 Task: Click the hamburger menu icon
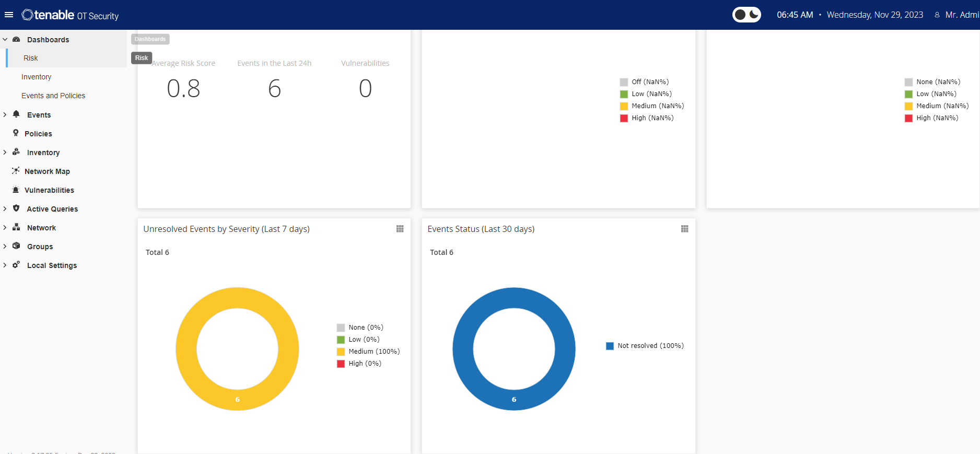[x=8, y=15]
